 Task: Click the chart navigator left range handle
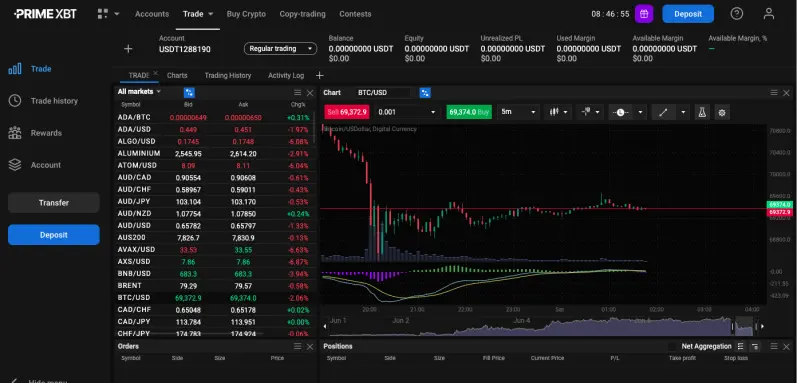click(733, 326)
